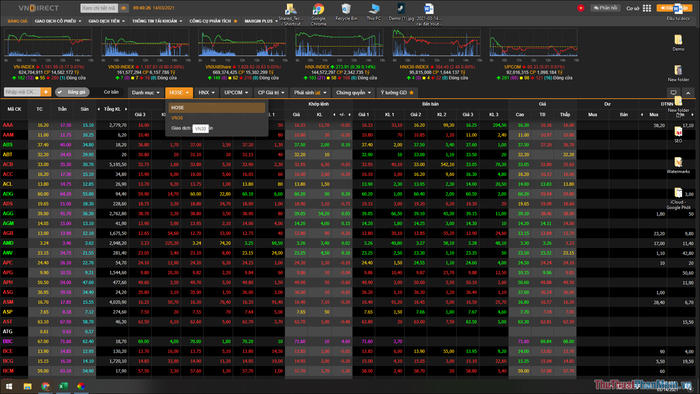Click the right arrow beside Tổng KL header
Screen dimensions: 700x394
(x=126, y=109)
